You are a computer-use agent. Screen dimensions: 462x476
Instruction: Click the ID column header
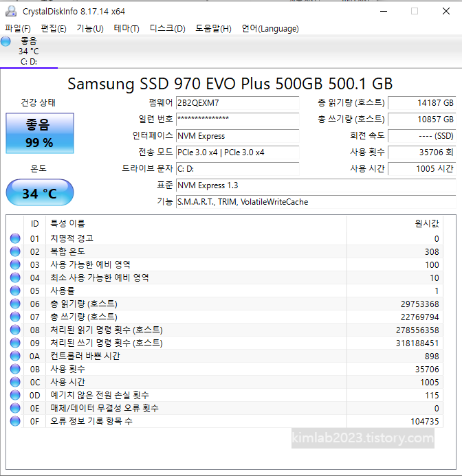[34, 224]
